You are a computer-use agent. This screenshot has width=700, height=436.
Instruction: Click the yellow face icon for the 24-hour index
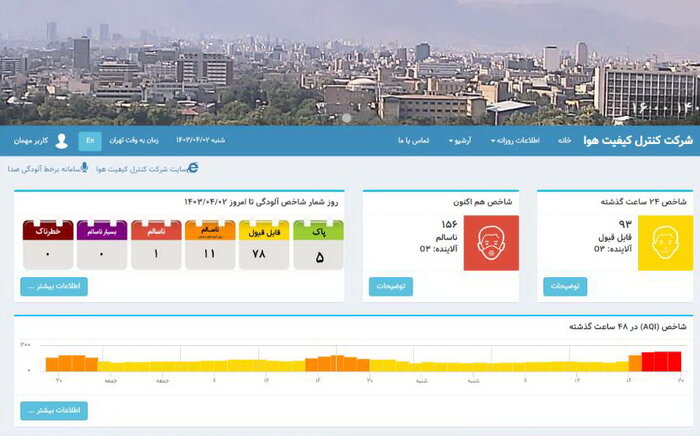coord(665,243)
